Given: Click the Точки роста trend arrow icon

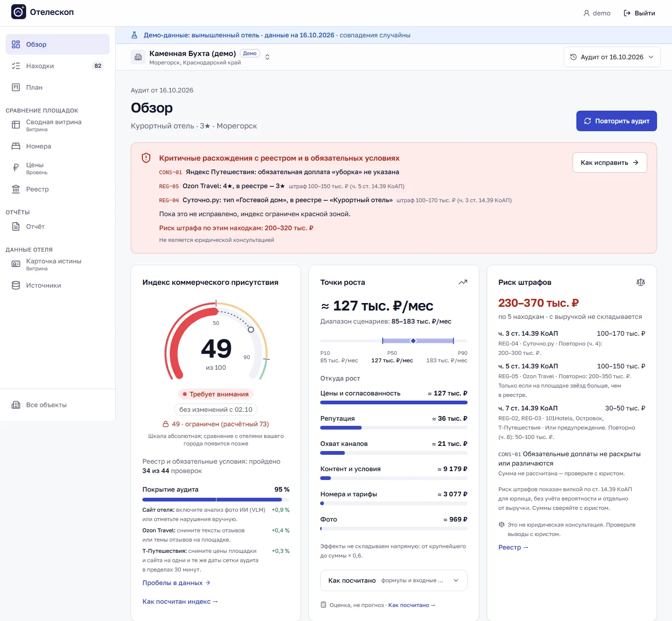Looking at the screenshot, I should [x=463, y=282].
